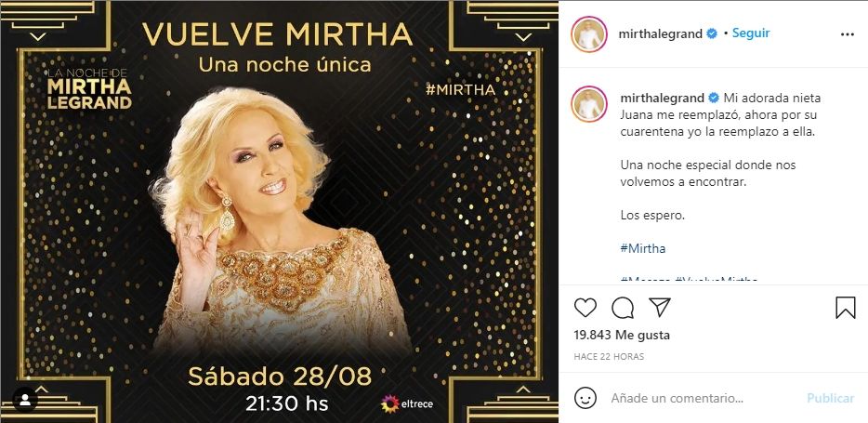Click the avatar beside the caption
The height and width of the screenshot is (423, 868).
point(589,103)
